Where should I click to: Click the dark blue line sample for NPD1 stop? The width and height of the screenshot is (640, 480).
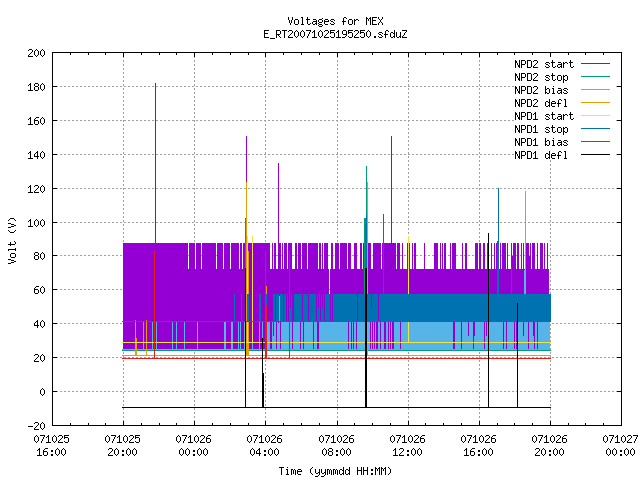coord(595,129)
